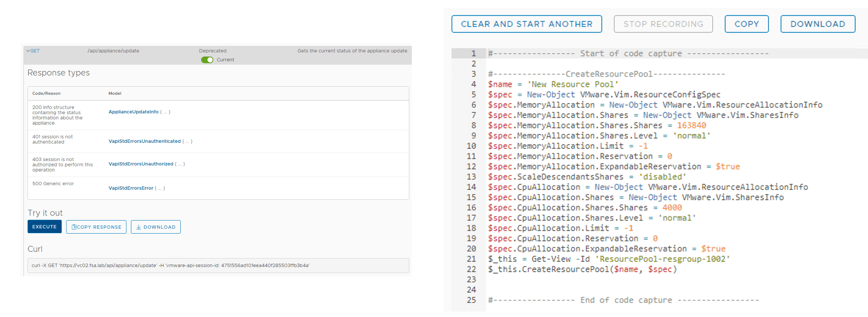868x317 pixels.
Task: Expand VapiStdErrorsUnauthorized braces ellipsis
Action: click(x=180, y=164)
